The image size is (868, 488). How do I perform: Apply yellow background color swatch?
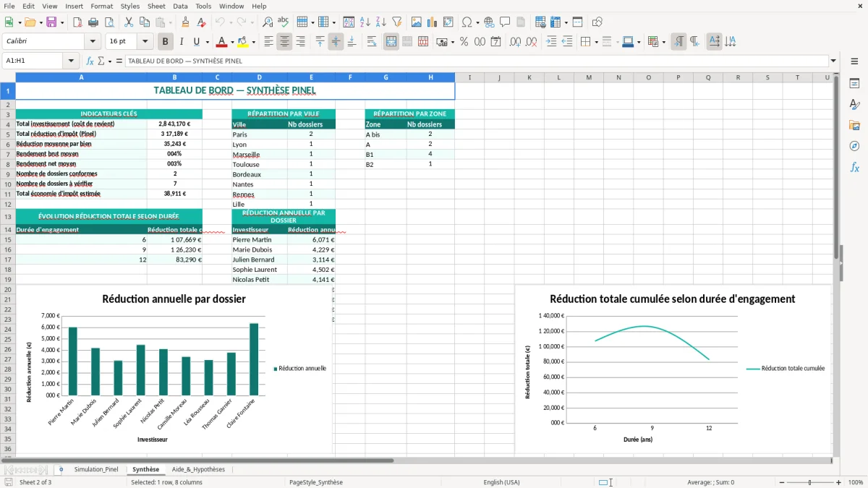[x=243, y=42]
